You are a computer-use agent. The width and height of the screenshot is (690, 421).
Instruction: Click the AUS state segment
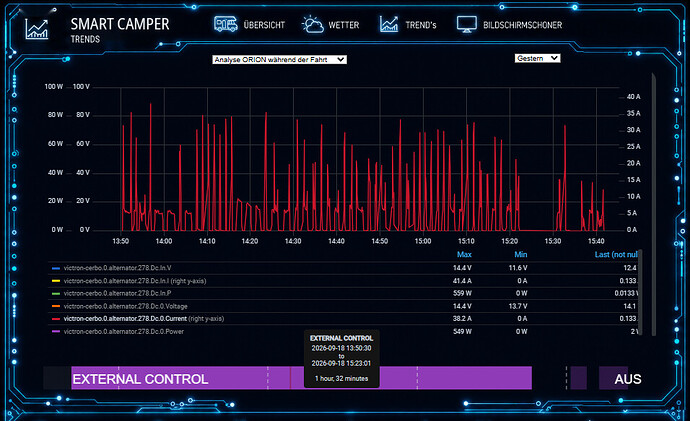point(620,378)
